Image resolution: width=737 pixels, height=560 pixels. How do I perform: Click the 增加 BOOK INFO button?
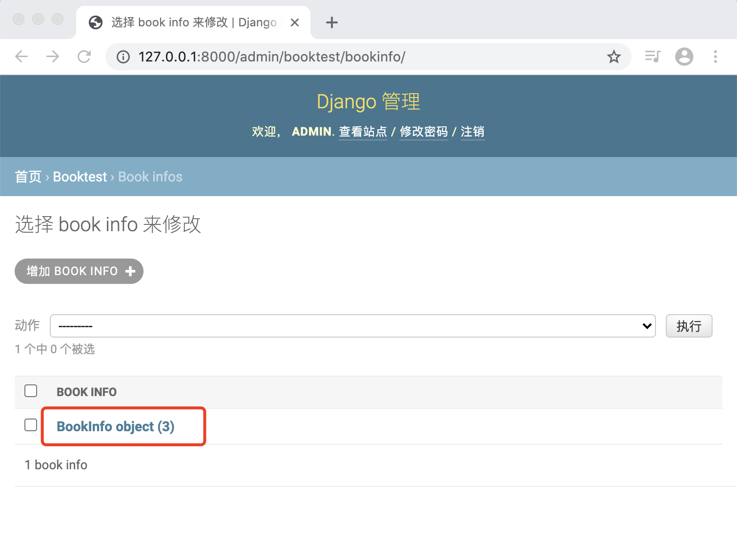[x=79, y=271]
